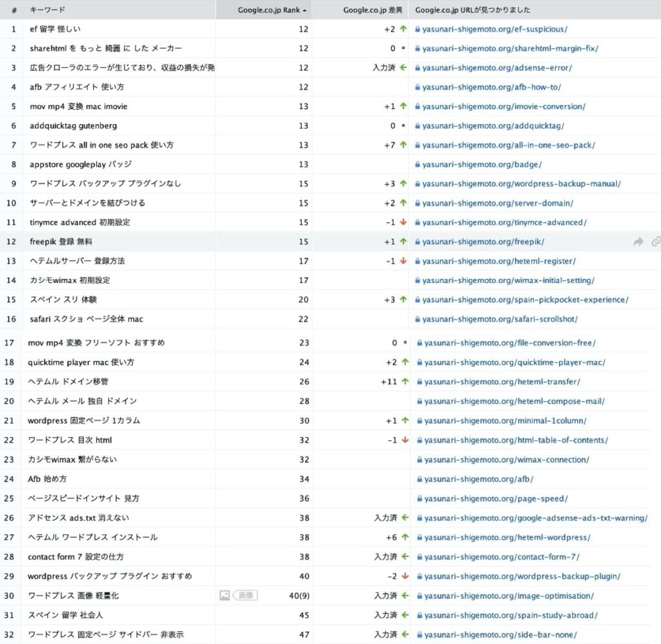
Task: Open the ef-suspicious URL link
Action: [x=495, y=29]
